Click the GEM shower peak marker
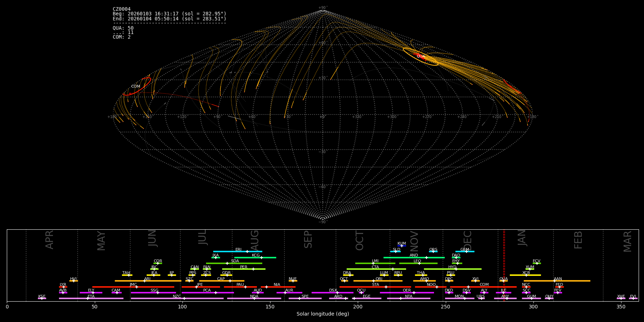 click(x=466, y=252)
